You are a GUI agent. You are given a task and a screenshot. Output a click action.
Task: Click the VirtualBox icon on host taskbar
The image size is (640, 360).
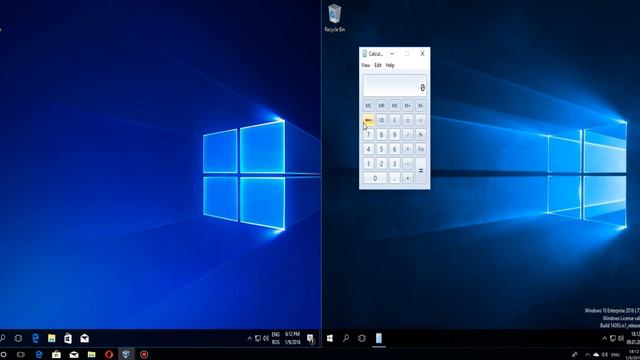point(126,354)
